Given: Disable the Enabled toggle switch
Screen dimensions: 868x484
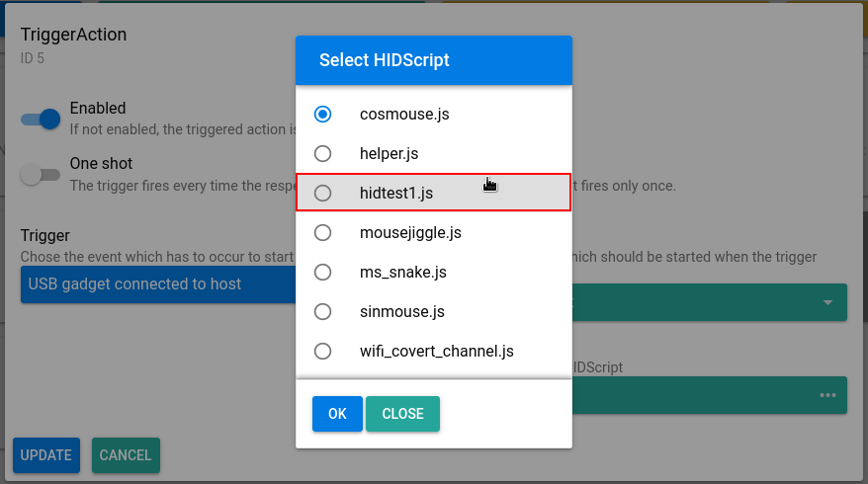Looking at the screenshot, I should pyautogui.click(x=42, y=119).
